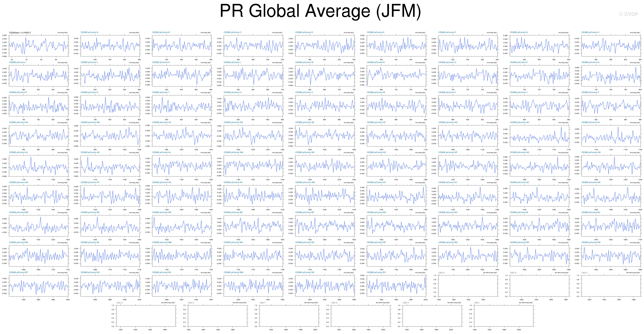Screen dimensions: 644x334
Task: Open the CESM2 piControl AY time series plot
Action: (x=468, y=196)
